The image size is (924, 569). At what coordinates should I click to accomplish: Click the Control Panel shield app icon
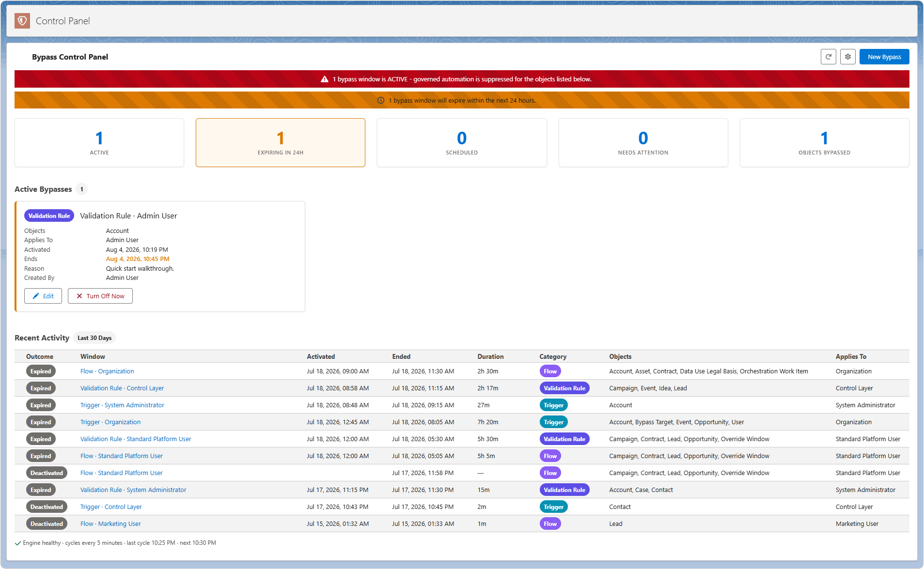(22, 21)
